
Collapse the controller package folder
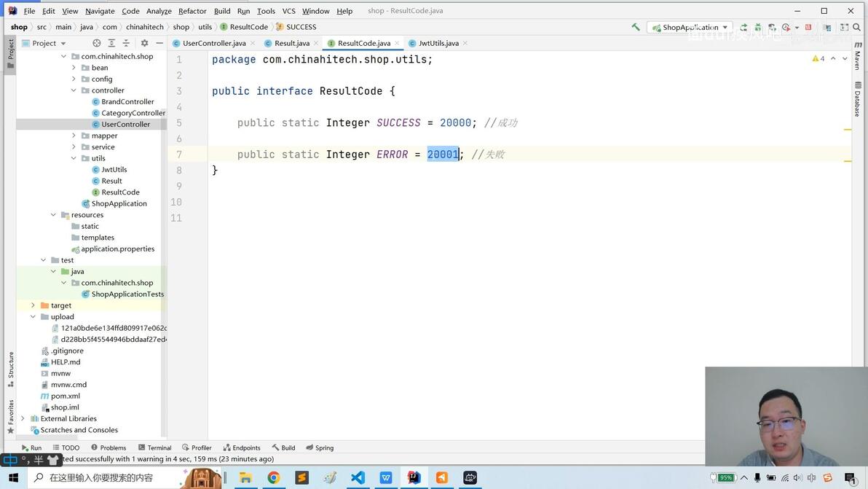point(74,90)
